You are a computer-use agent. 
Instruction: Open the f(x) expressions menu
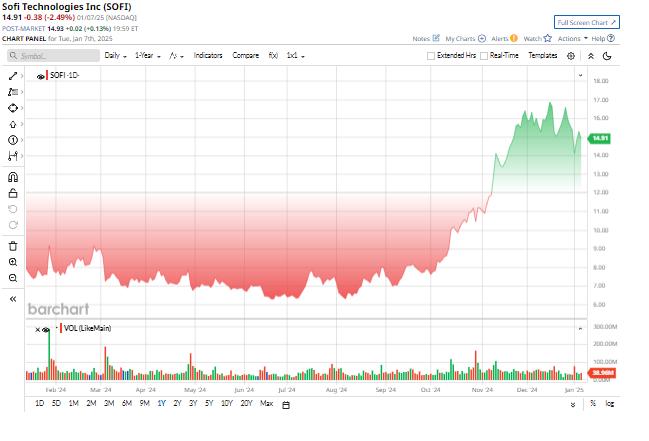pos(273,55)
